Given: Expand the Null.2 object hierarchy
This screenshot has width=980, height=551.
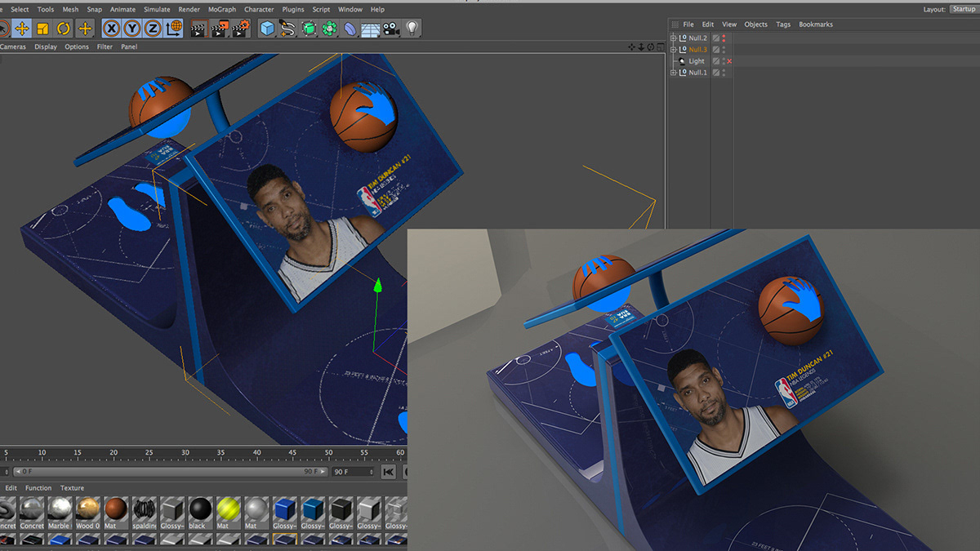Looking at the screenshot, I should pos(674,38).
